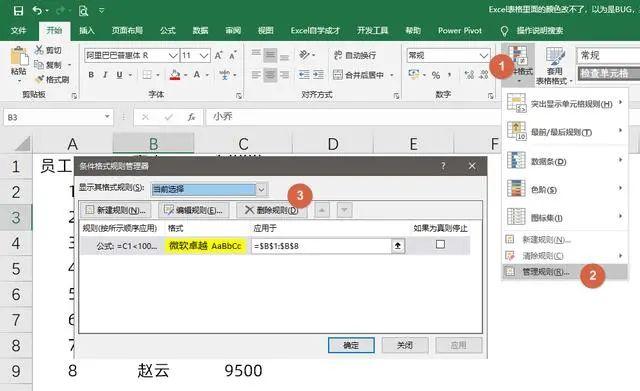The height and width of the screenshot is (391, 640).
Task: Click the Save icon in quick access toolbar
Action: (18, 11)
